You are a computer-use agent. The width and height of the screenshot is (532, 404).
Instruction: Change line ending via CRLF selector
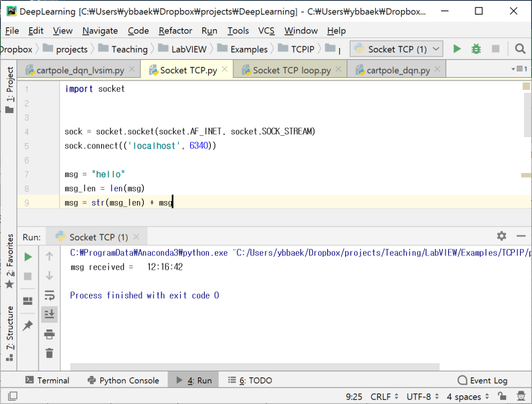pos(380,396)
